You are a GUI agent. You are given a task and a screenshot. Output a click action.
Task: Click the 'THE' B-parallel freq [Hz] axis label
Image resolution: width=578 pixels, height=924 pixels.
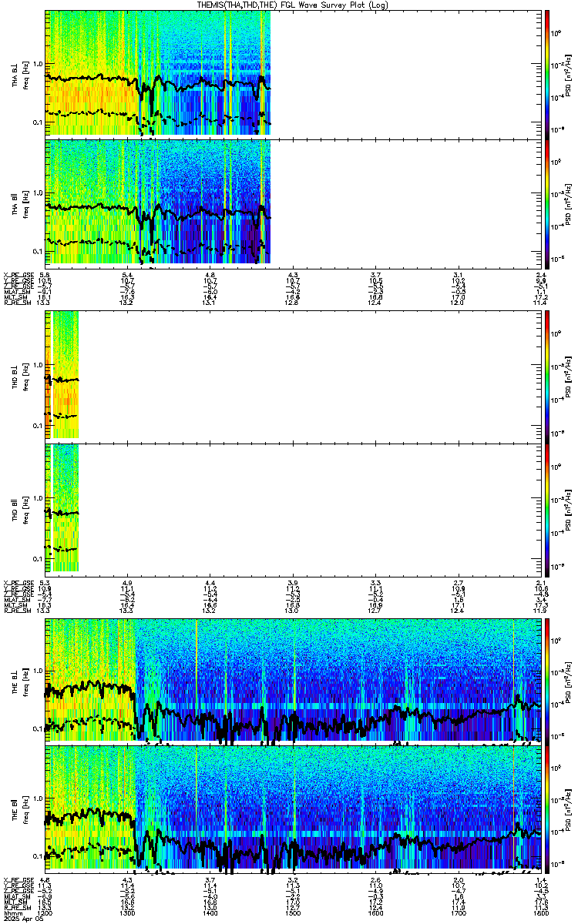pos(22,808)
